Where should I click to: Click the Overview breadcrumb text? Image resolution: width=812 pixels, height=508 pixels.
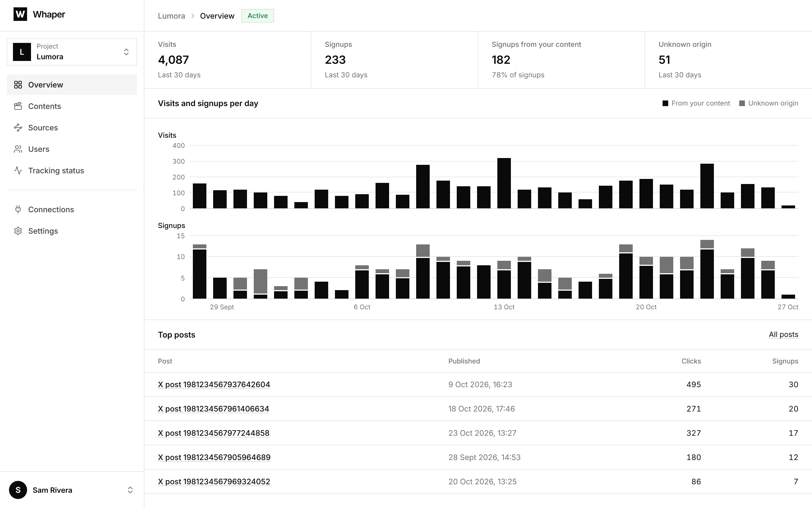coord(217,16)
